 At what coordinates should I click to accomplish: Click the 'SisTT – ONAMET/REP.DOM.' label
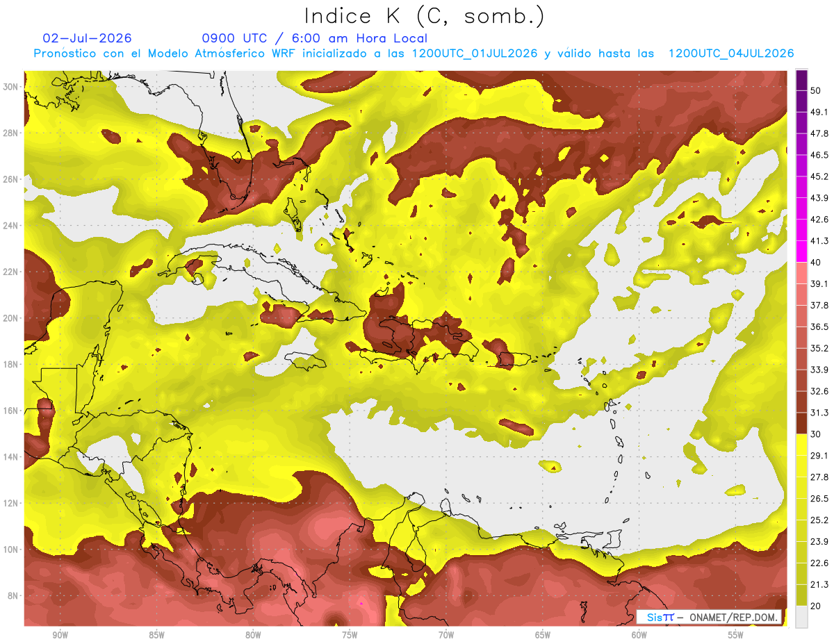[x=709, y=617]
